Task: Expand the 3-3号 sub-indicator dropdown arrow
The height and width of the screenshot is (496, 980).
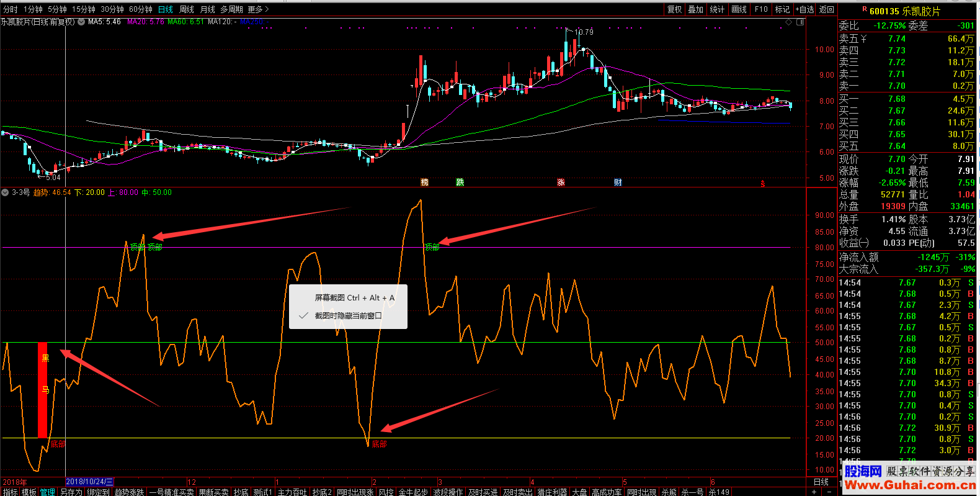Action: click(x=6, y=192)
